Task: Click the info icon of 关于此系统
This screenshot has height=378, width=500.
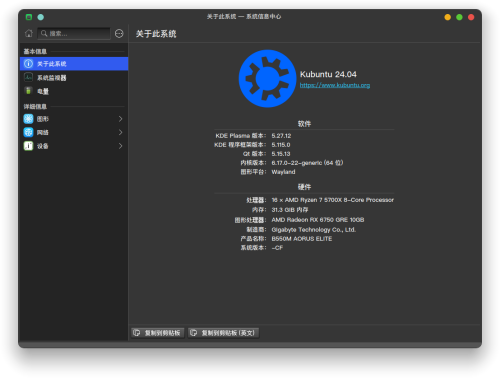Action: pos(28,64)
